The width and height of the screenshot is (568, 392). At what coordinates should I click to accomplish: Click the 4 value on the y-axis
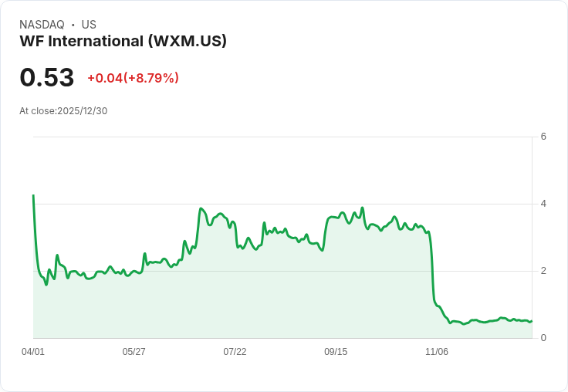543,204
